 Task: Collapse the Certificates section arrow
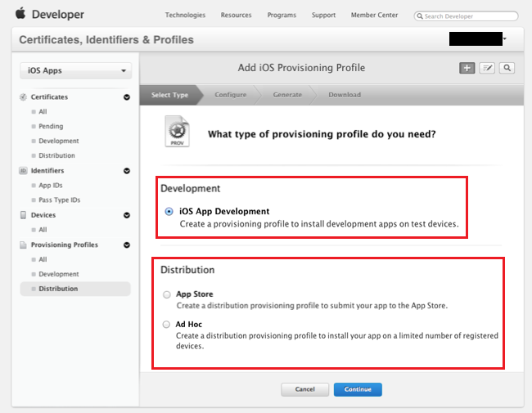tap(127, 97)
